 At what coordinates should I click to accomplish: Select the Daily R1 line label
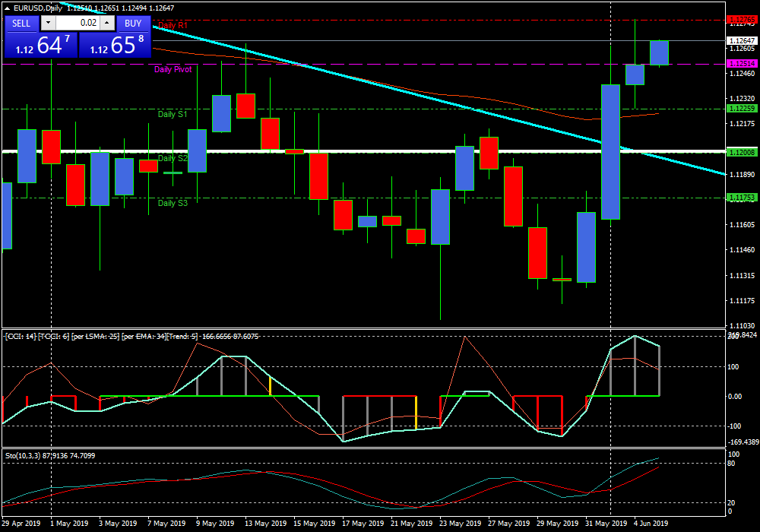(173, 26)
